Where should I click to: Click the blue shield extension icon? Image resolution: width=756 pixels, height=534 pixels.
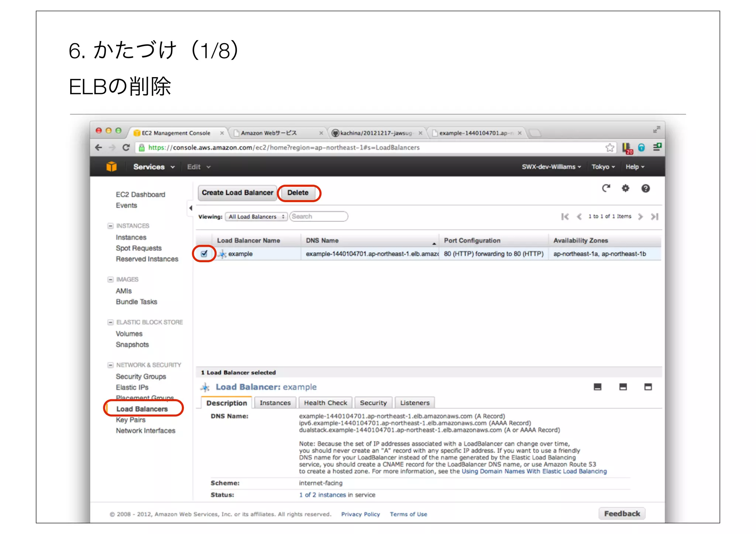tap(642, 148)
